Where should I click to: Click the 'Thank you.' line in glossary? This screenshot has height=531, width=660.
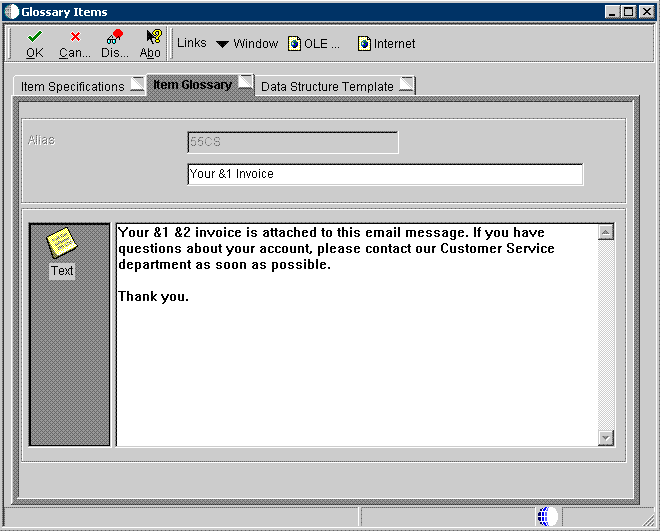153,297
